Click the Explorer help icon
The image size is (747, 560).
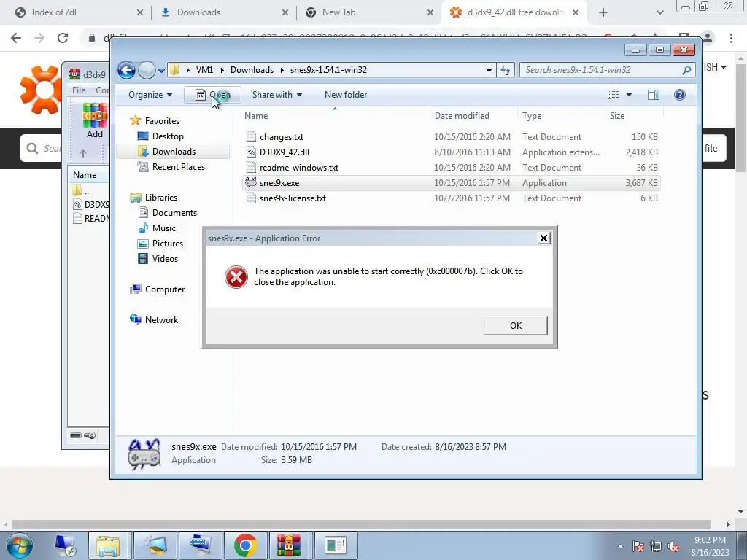pyautogui.click(x=679, y=95)
